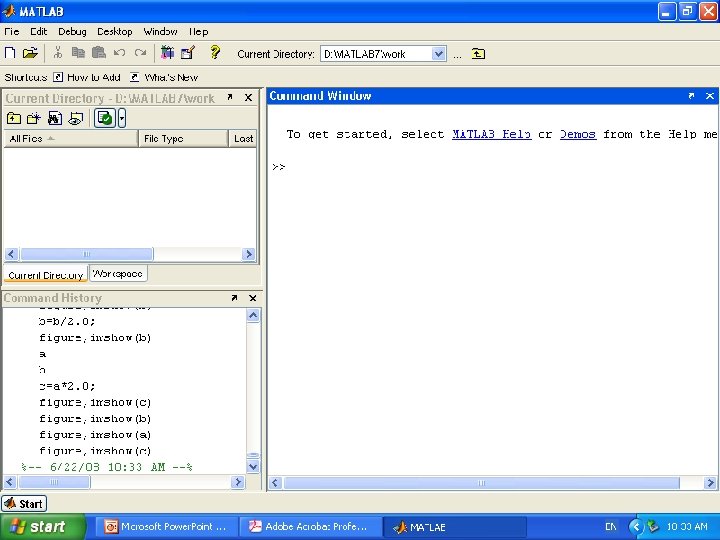Open the GUIDE icon in toolbar
This screenshot has height=540, width=720.
pos(188,53)
